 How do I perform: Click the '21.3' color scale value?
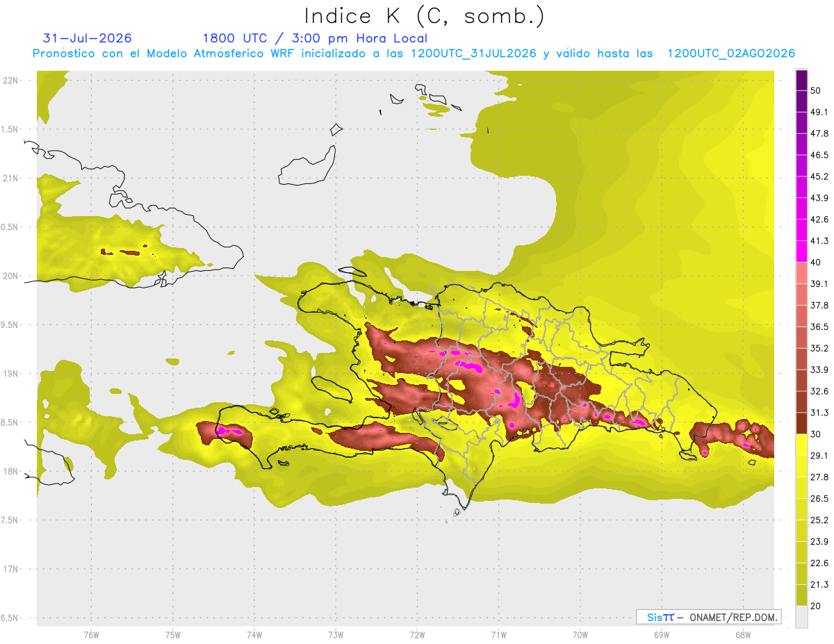click(x=819, y=585)
